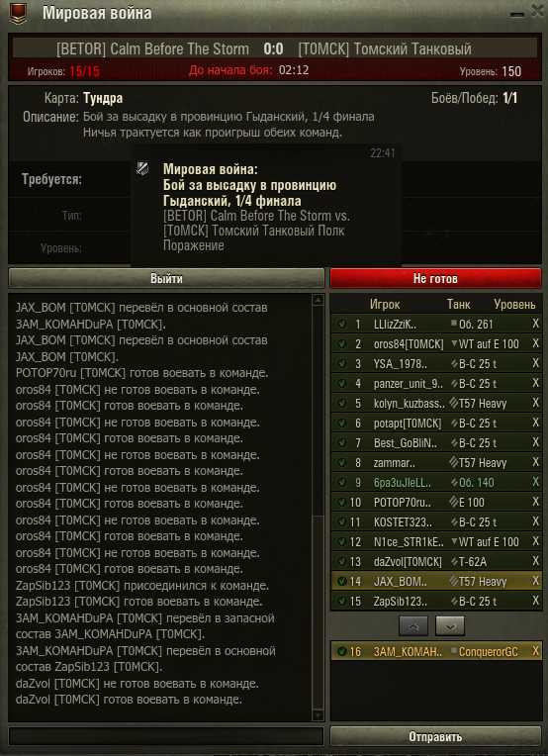The image size is (548, 756).
Task: Click SPG class icon beside ConquerorGC
Action: point(453,651)
